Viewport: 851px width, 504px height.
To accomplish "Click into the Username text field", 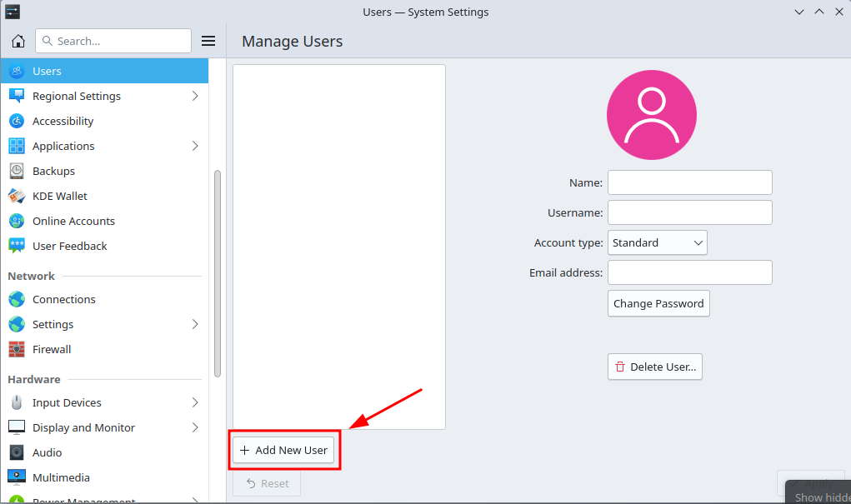I will [x=689, y=212].
